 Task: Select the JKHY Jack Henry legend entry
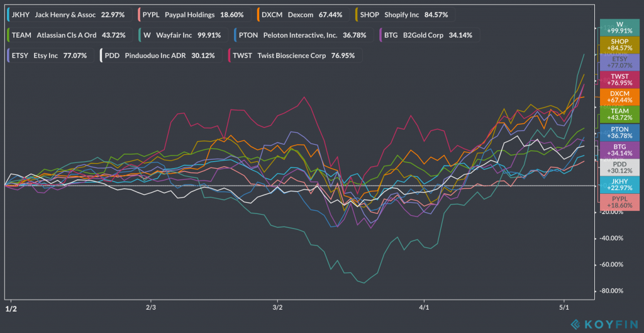(66, 14)
